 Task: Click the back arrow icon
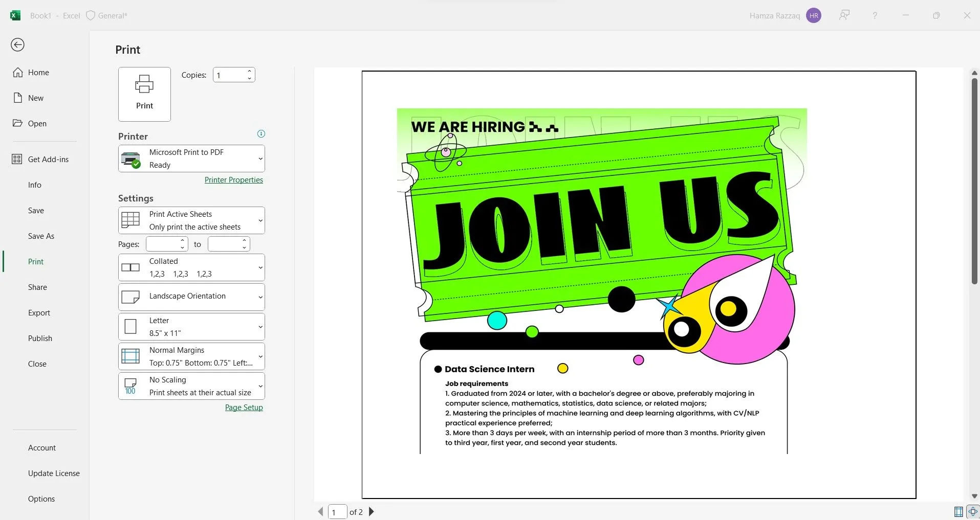(x=17, y=45)
